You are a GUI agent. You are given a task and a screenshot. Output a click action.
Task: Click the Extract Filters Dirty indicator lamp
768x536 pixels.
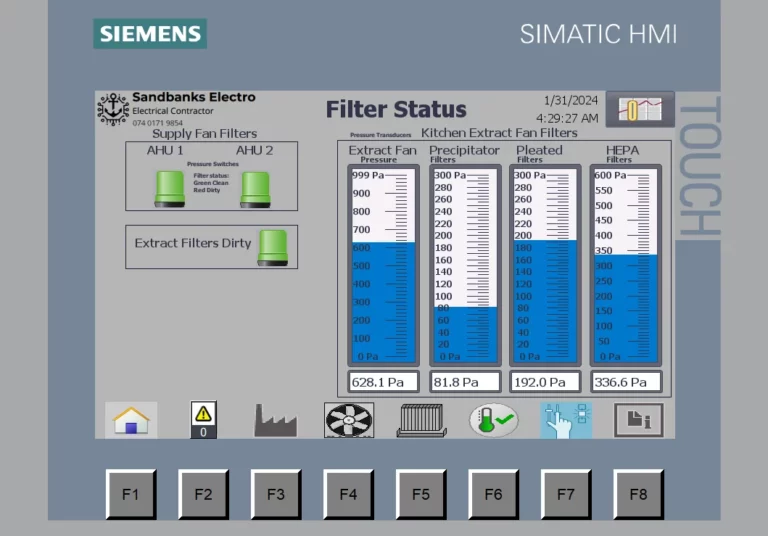273,248
